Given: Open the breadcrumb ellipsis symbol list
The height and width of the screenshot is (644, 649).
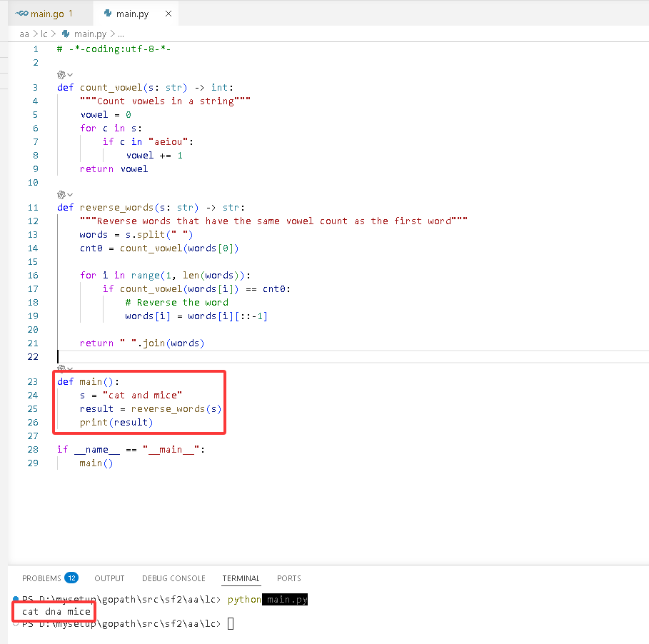Looking at the screenshot, I should tap(121, 34).
